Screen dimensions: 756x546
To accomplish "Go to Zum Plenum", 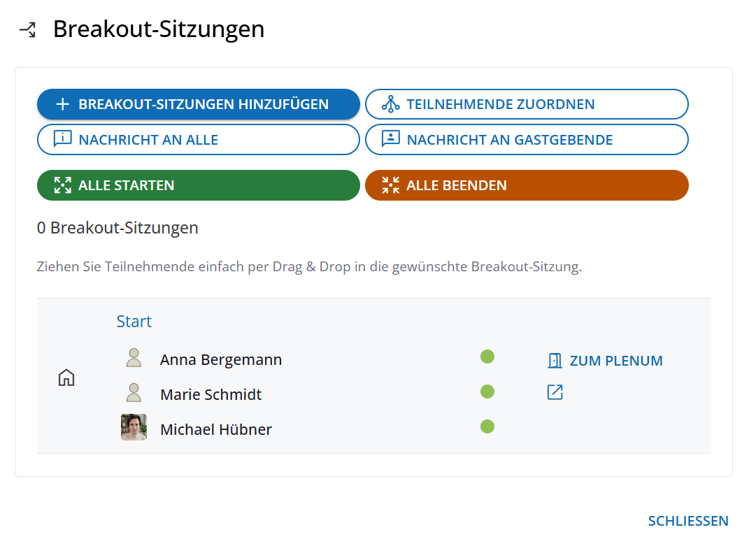I will (605, 361).
